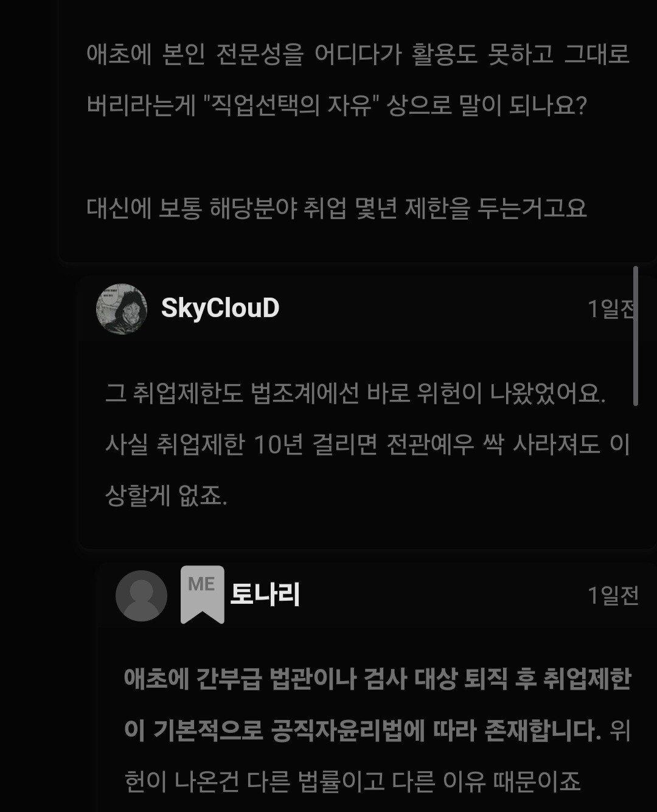Screen dimensions: 657x812
Task: Click the line starting 그 취업제한도 법조계에선
Action: [x=355, y=393]
